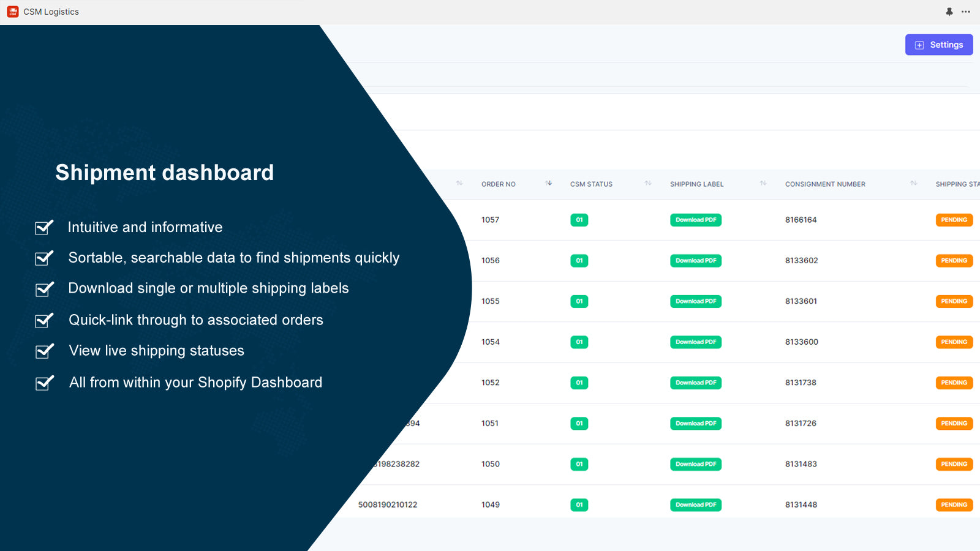Select consignment number 8131726

[x=801, y=424]
